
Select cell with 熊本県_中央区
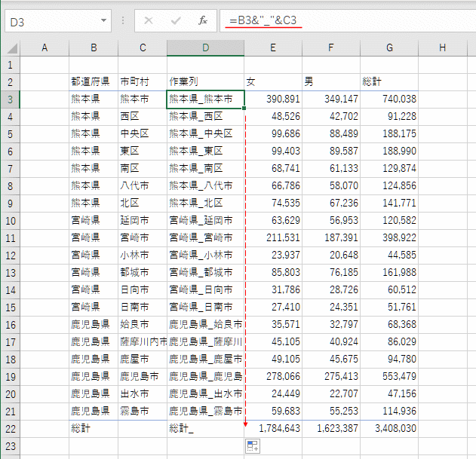click(205, 134)
